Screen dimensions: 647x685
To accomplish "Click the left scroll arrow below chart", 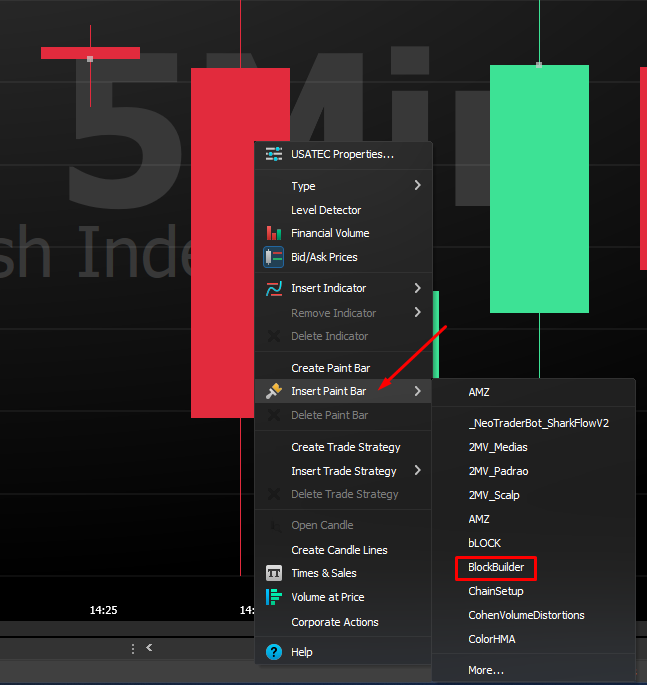I will tap(149, 648).
